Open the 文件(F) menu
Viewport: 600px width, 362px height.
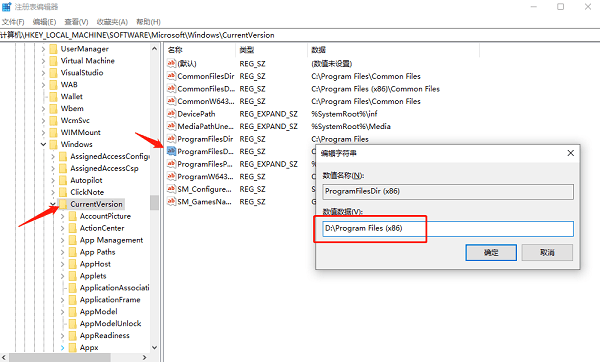click(13, 22)
